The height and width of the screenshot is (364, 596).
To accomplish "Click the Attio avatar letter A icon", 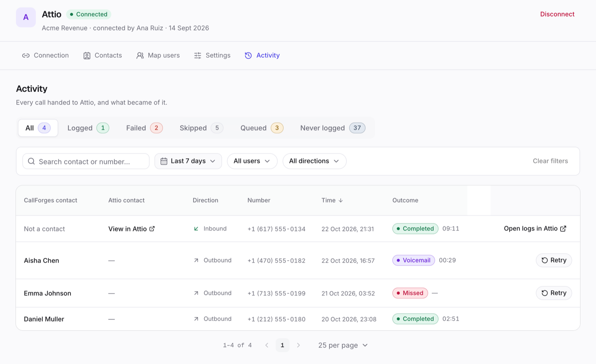I will pos(26,17).
